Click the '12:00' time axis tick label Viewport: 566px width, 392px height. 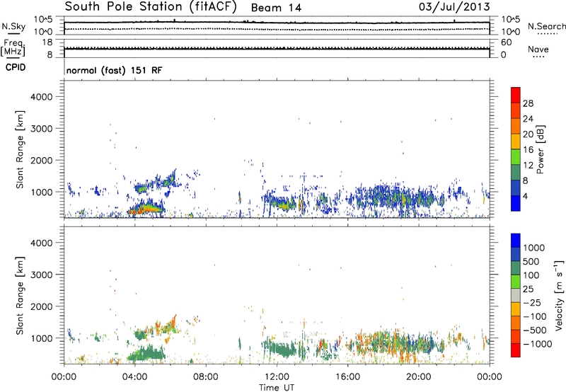point(277,377)
